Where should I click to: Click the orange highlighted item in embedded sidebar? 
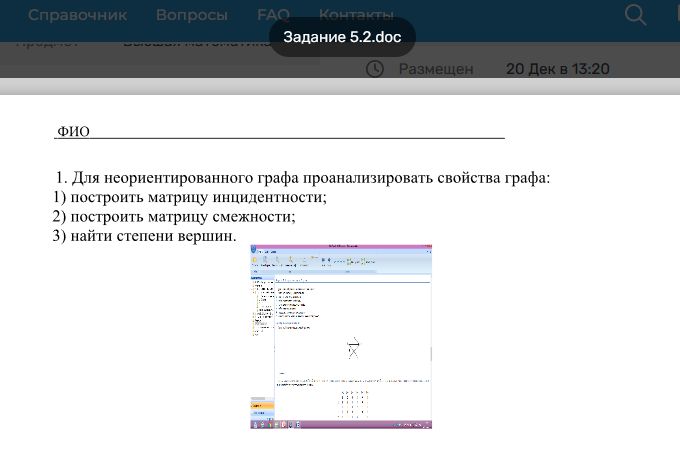[260, 404]
